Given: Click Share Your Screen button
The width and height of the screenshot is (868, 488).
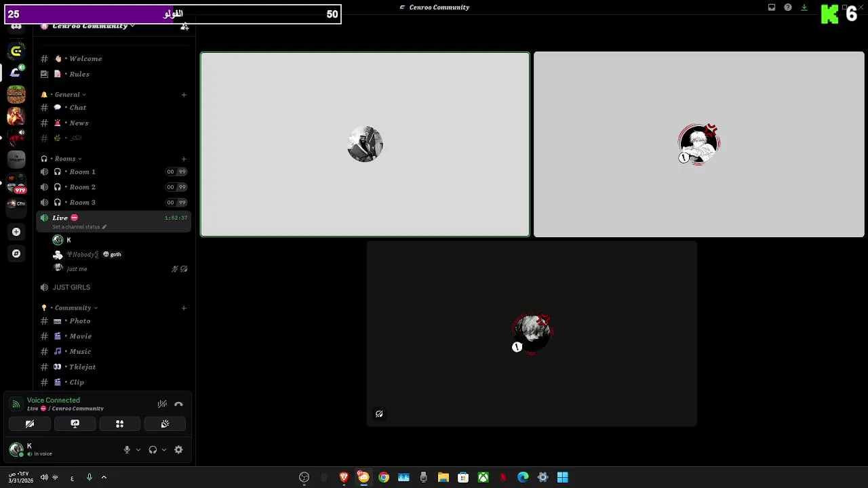Looking at the screenshot, I should [75, 424].
